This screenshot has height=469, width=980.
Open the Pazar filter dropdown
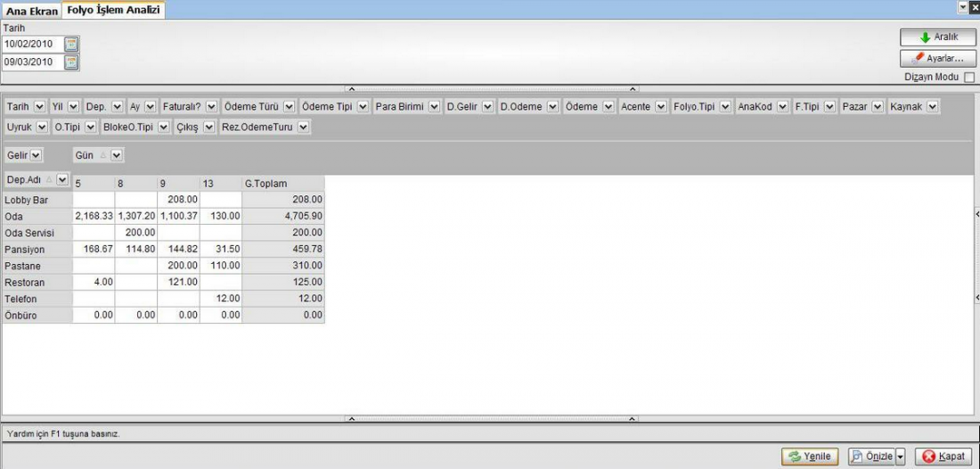coord(878,107)
